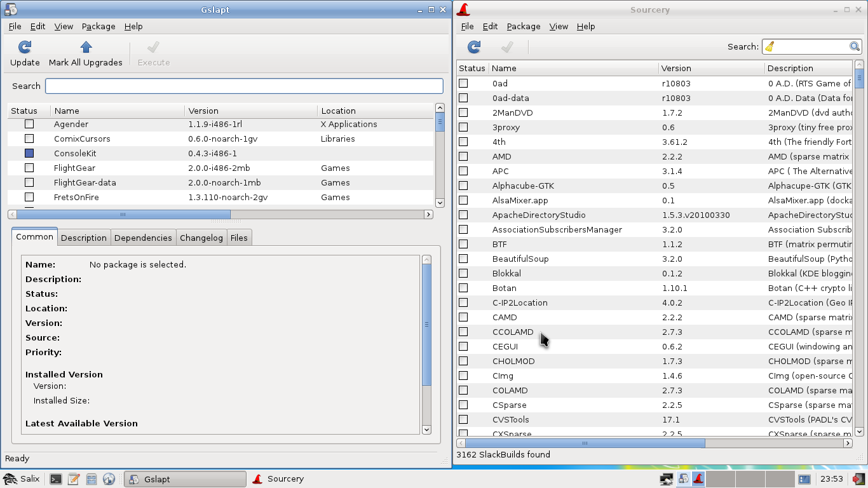Click the refresh SlackBuilds icon in Sourcery
The image size is (868, 488).
[473, 46]
